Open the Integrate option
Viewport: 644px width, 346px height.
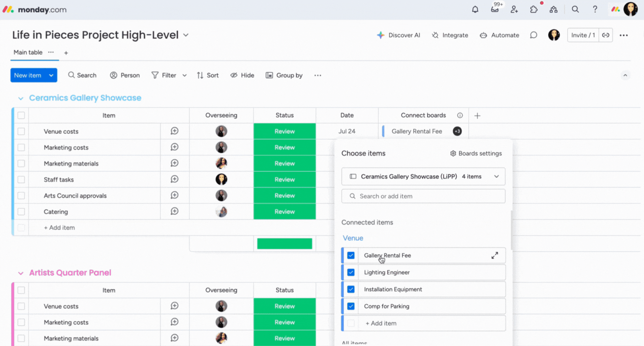pos(450,35)
